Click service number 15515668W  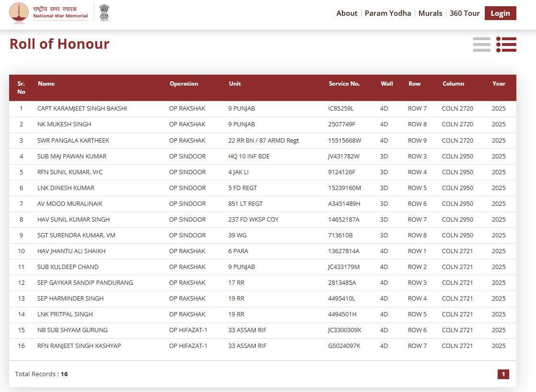tap(344, 140)
